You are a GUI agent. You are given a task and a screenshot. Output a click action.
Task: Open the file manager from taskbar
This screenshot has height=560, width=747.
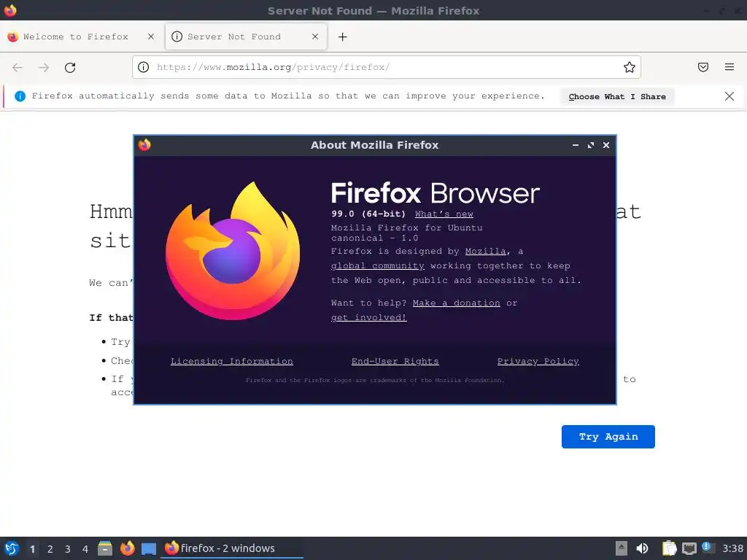105,548
